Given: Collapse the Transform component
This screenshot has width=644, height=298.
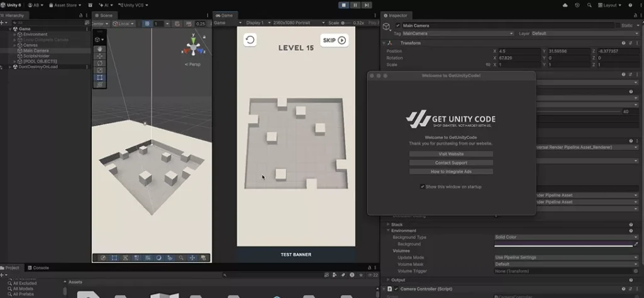Looking at the screenshot, I should 384,43.
